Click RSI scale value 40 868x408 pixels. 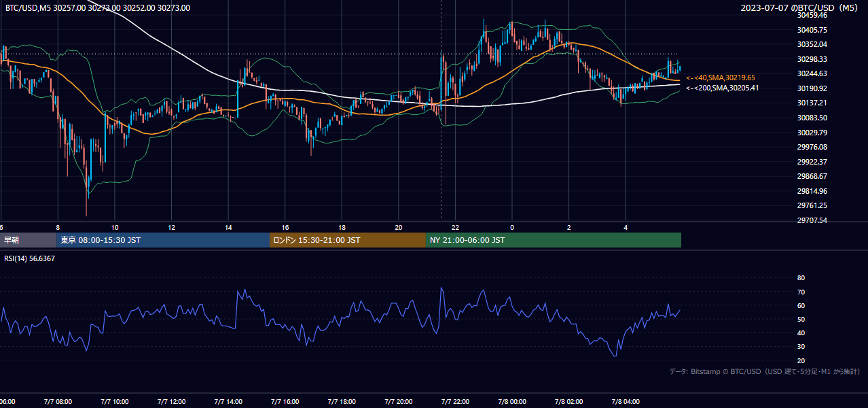[x=801, y=333]
